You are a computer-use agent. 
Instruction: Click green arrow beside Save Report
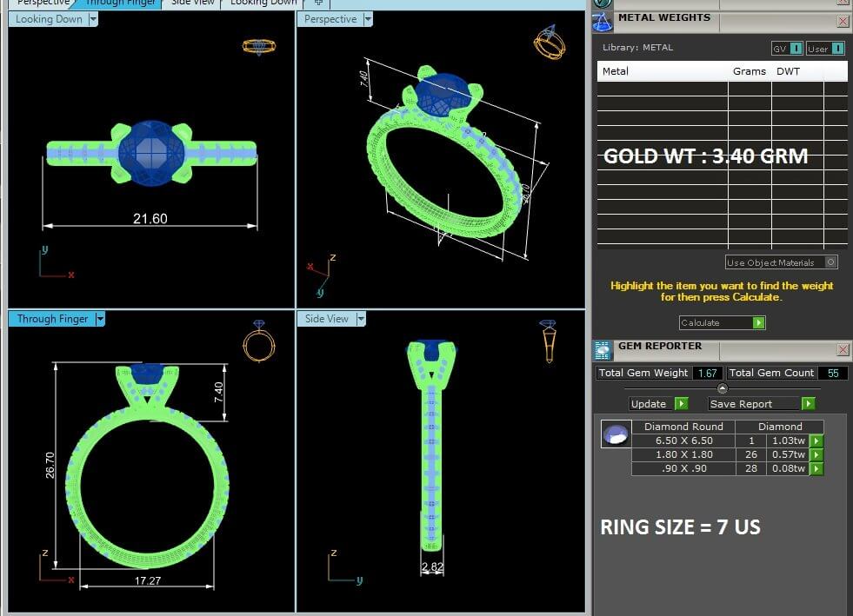808,404
